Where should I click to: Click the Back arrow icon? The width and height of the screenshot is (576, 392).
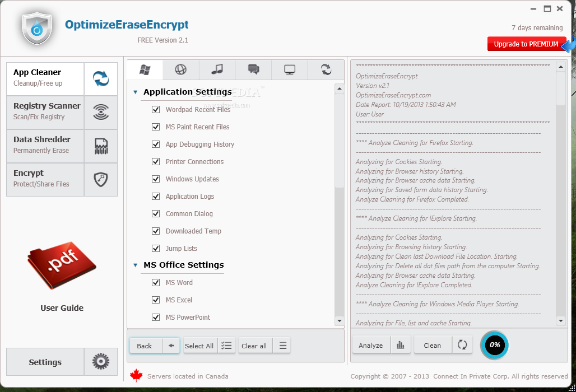pyautogui.click(x=171, y=346)
